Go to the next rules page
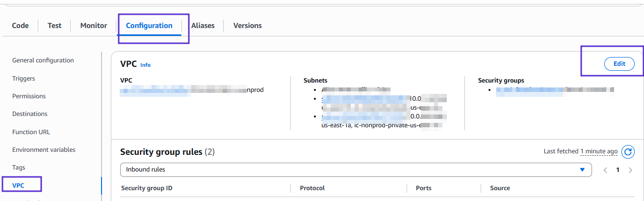The width and height of the screenshot is (644, 201). pos(630,170)
